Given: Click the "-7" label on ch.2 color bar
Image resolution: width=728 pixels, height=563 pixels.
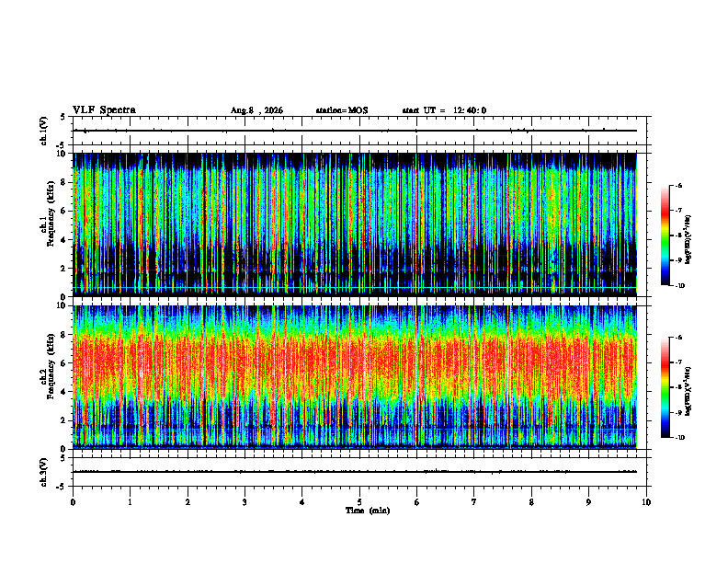Looking at the screenshot, I should [x=678, y=362].
